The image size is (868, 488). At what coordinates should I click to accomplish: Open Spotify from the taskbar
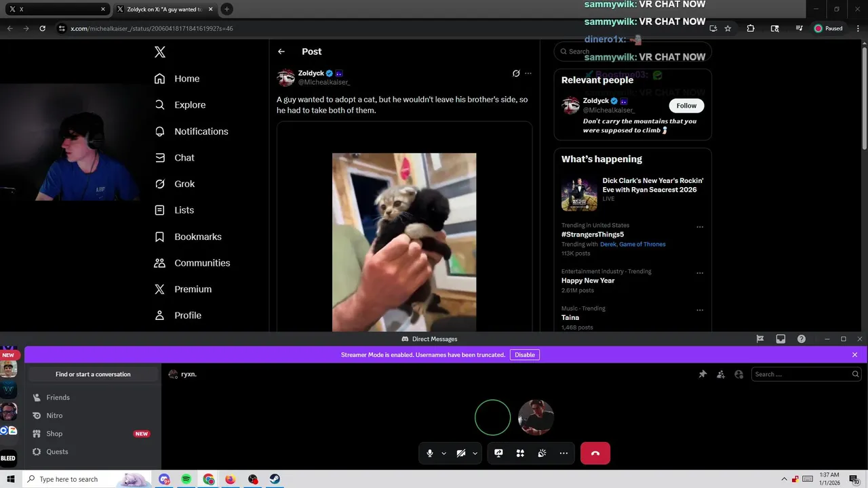point(186,479)
